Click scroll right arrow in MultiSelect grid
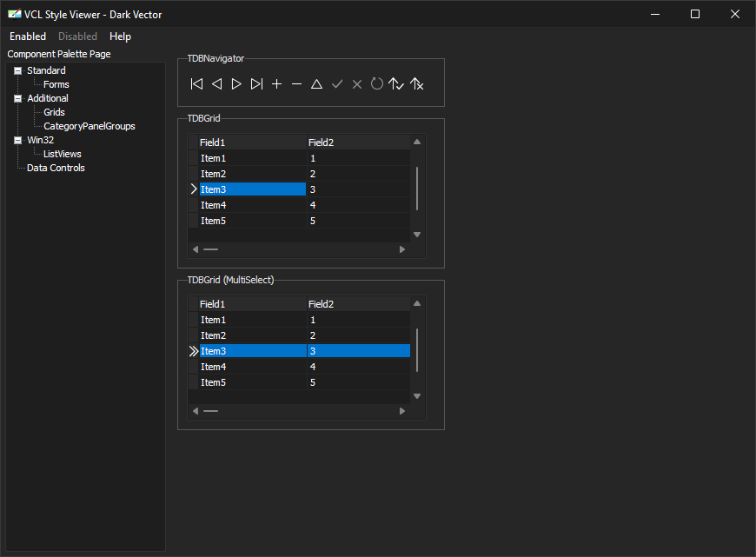 402,411
